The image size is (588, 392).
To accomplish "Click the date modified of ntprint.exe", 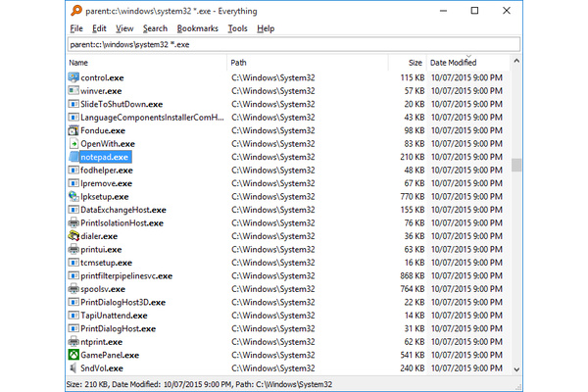I will 466,342.
